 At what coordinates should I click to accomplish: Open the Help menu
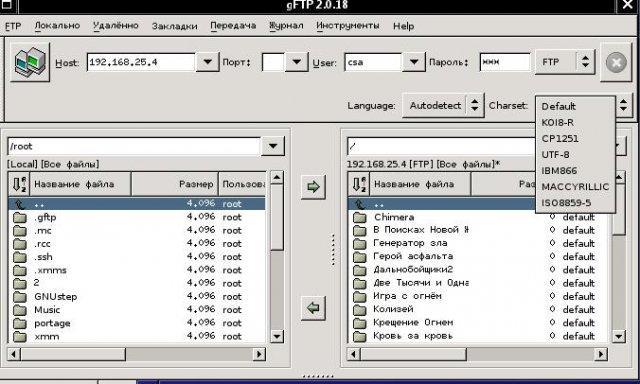[404, 26]
